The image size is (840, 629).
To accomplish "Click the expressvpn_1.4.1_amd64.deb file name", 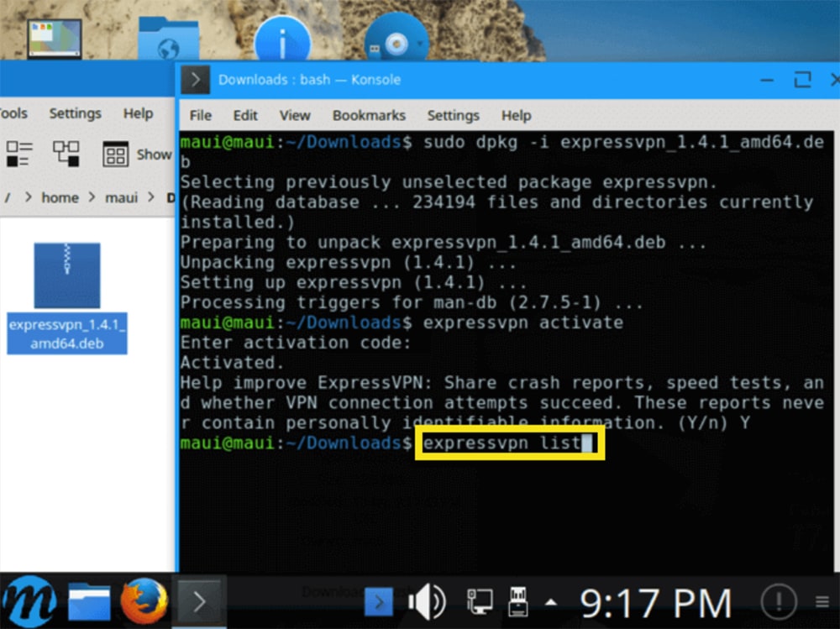I will [67, 333].
